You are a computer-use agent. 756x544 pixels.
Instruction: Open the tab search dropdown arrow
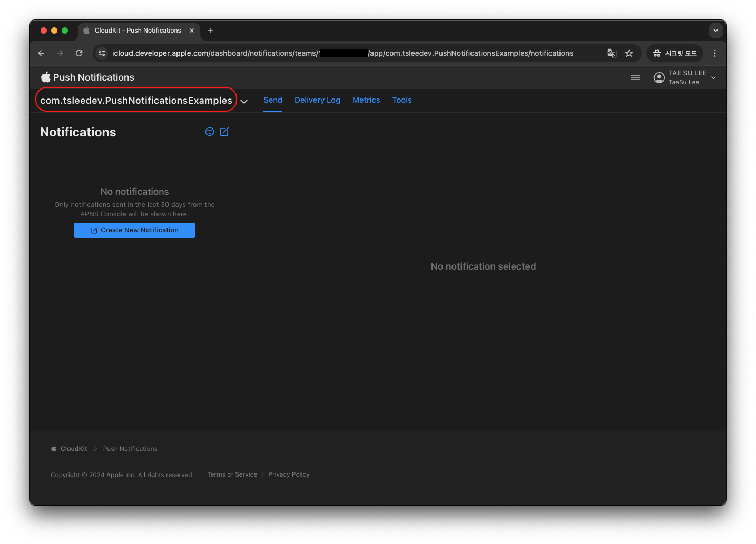716,31
